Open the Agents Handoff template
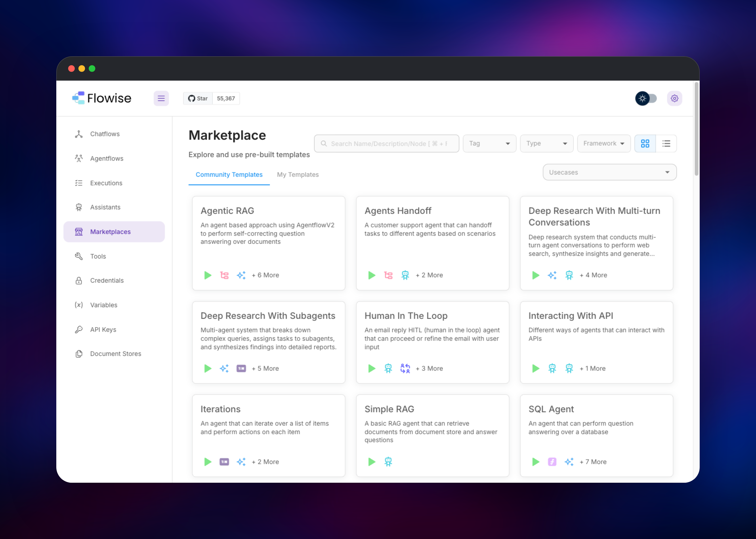This screenshot has width=756, height=539. [433, 243]
